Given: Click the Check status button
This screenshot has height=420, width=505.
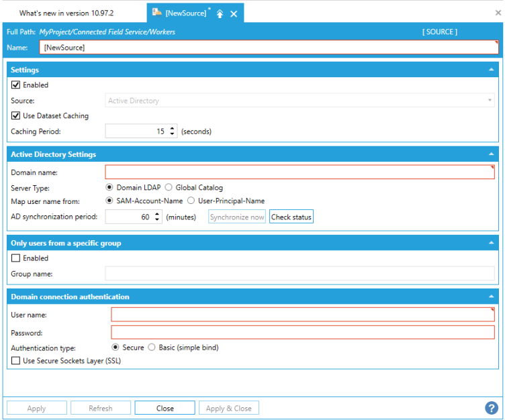Looking at the screenshot, I should 291,217.
